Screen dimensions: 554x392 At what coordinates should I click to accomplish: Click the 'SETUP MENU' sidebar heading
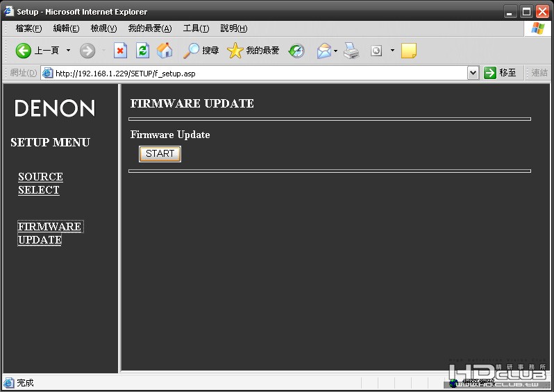click(50, 142)
